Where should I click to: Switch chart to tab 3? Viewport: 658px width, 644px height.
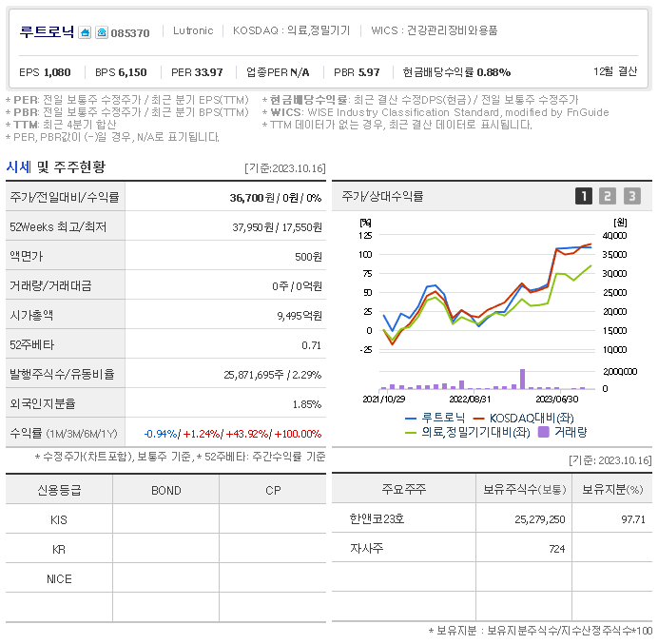[x=632, y=196]
